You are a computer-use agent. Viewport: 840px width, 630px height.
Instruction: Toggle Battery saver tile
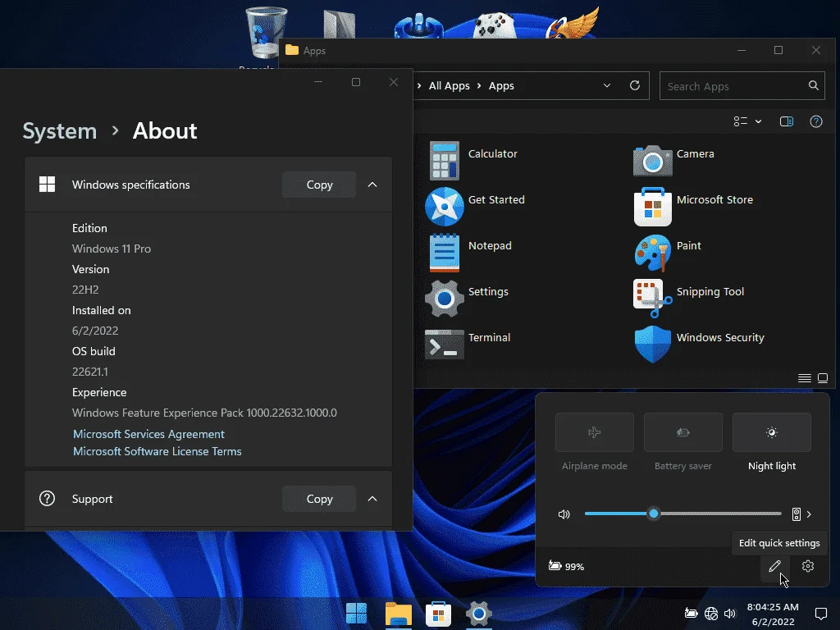(683, 432)
